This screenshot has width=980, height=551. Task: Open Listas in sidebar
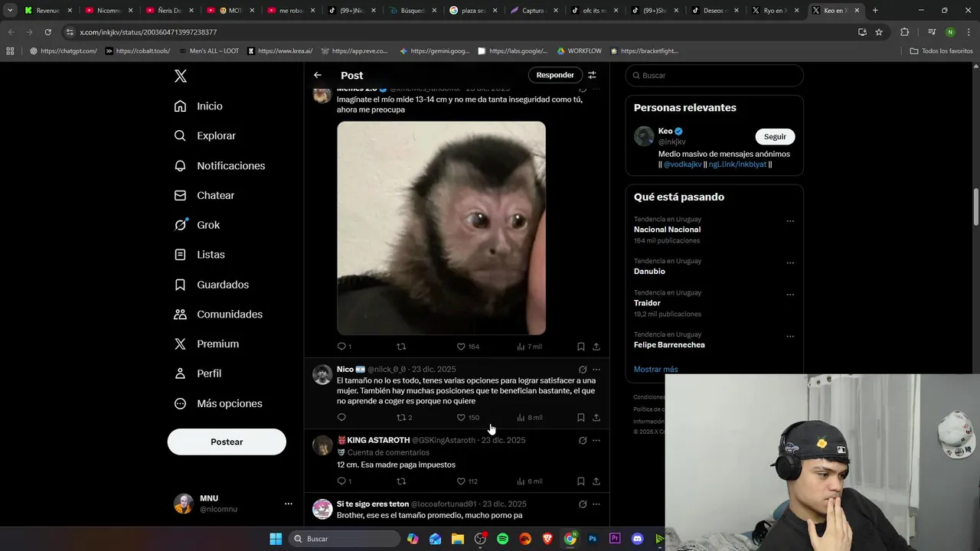199,254
